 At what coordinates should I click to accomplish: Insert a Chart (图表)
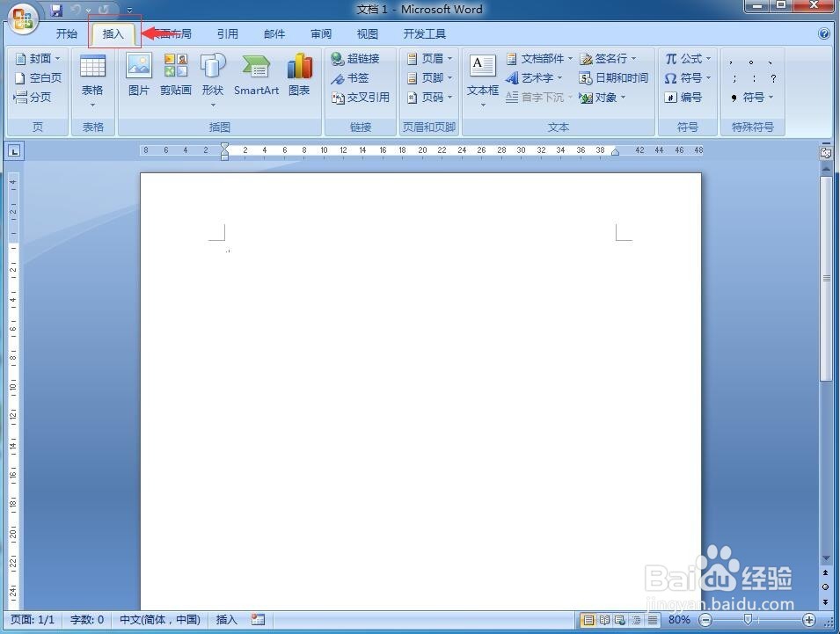pos(299,75)
